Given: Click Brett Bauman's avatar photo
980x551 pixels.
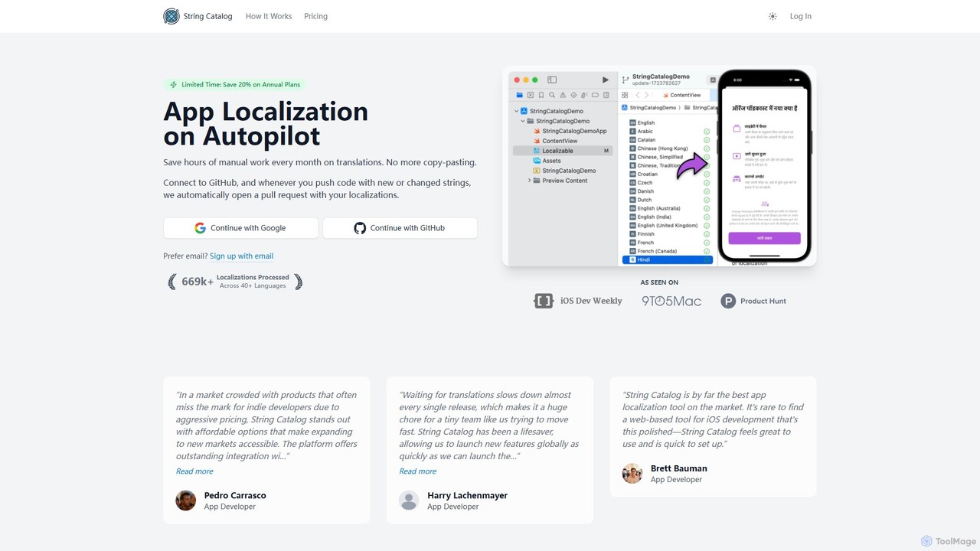Looking at the screenshot, I should pos(632,474).
